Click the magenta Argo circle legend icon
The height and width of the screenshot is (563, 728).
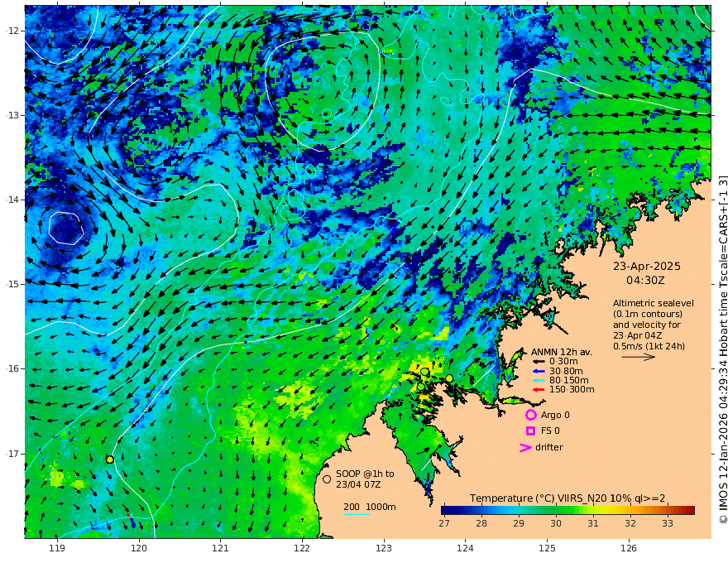pos(530,415)
